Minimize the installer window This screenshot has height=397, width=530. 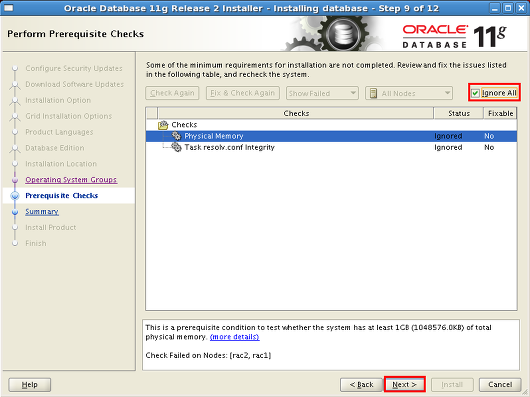pos(495,8)
